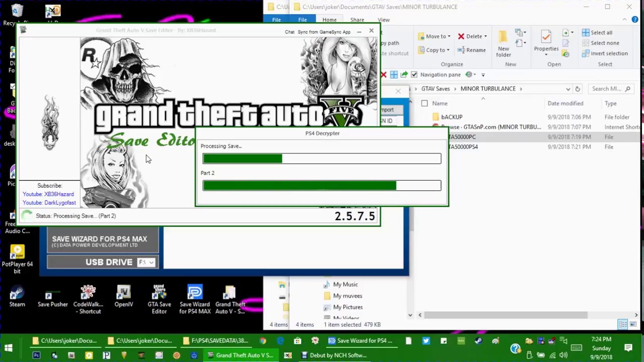Screen dimensions: 644x362
Task: Open the Windows Start menu
Action: [x=8, y=348]
